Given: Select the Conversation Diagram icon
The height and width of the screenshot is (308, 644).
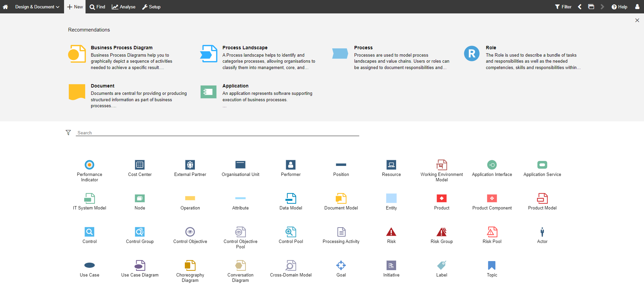Looking at the screenshot, I should coord(240,265).
